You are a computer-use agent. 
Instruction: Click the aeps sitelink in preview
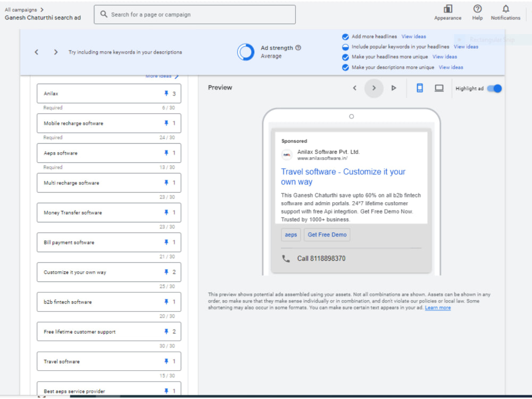coord(291,235)
